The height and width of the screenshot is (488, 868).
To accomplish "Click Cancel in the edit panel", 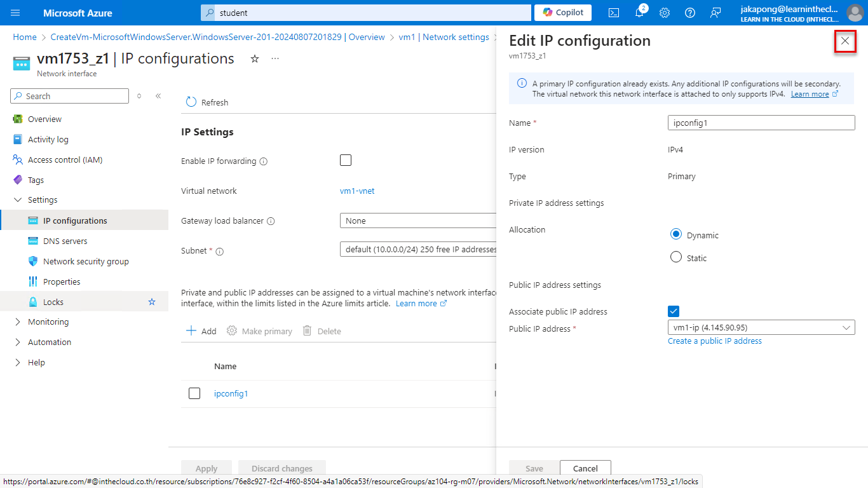I will pyautogui.click(x=585, y=468).
